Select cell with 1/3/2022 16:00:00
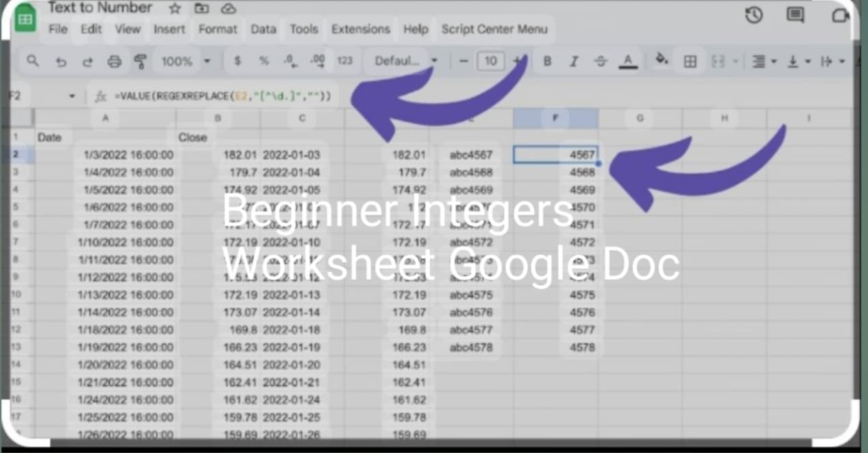 coord(105,155)
